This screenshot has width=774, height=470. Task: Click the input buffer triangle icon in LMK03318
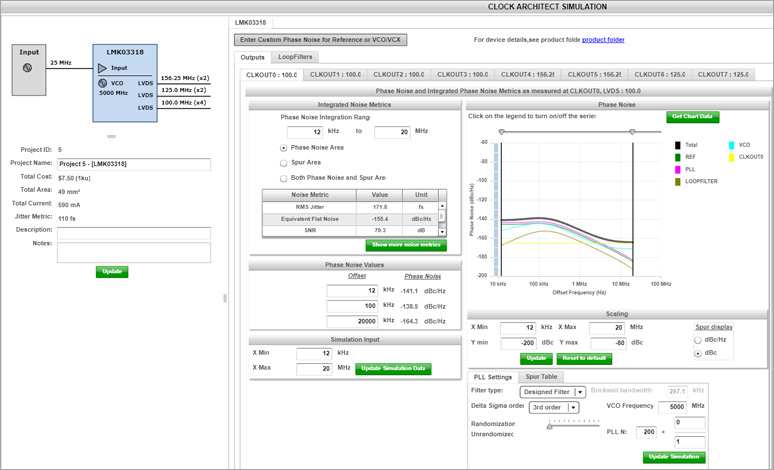point(102,68)
